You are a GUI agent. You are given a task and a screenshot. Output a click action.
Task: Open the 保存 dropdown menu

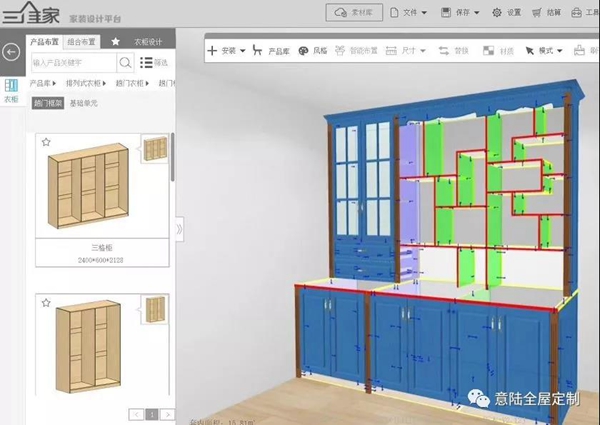tap(460, 13)
